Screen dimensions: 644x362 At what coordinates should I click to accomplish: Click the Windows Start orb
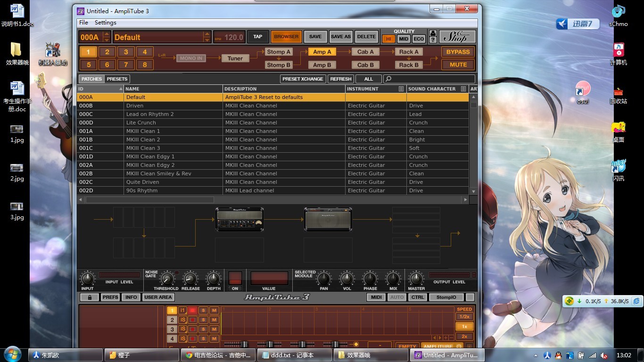coord(13,354)
